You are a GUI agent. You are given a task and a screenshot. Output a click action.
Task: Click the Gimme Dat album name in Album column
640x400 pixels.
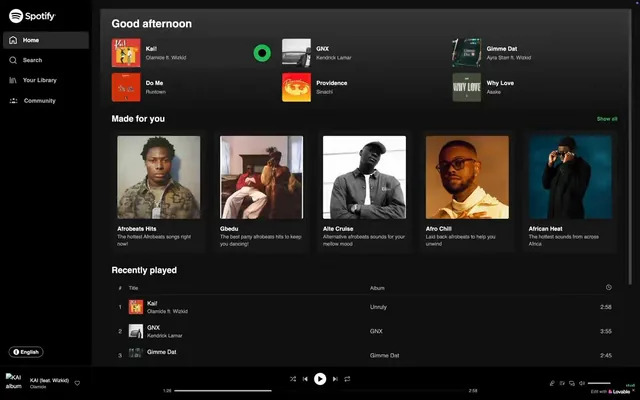[384, 355]
